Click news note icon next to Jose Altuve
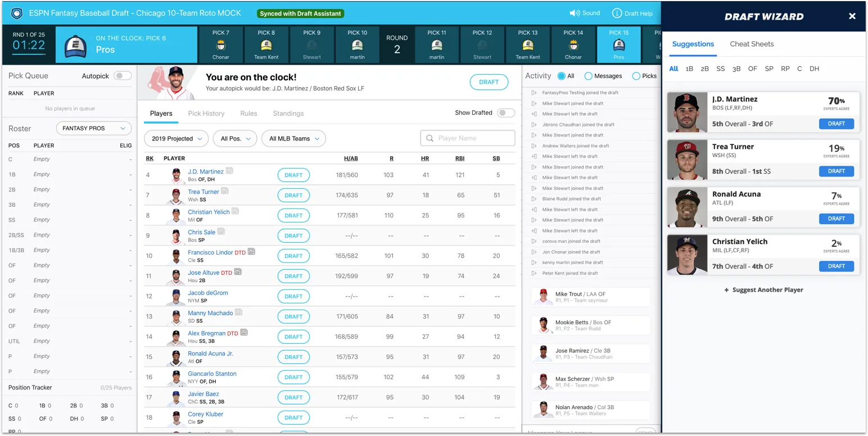Image resolution: width=868 pixels, height=436 pixels. pos(238,272)
